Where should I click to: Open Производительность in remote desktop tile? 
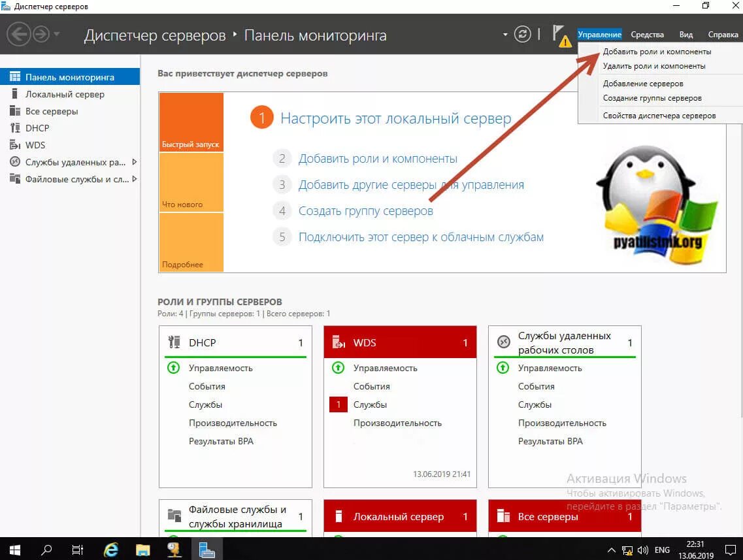[562, 423]
